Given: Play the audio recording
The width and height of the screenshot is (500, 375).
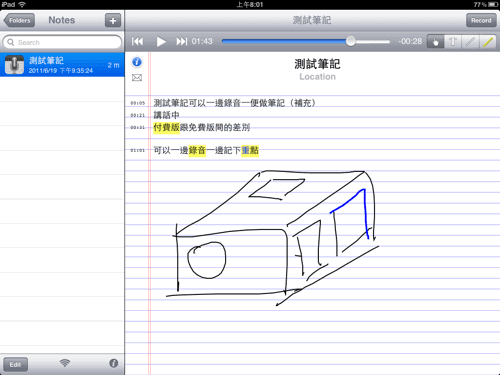Looking at the screenshot, I should point(161,42).
